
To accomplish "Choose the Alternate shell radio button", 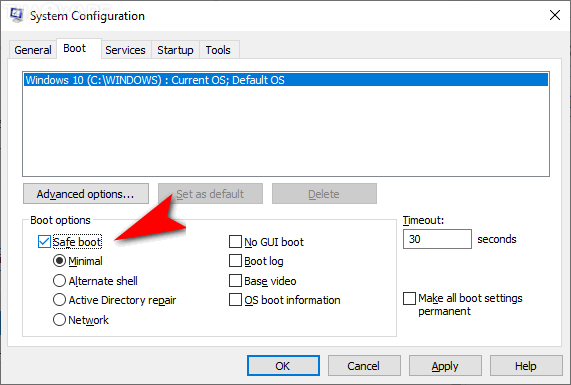I will click(59, 281).
